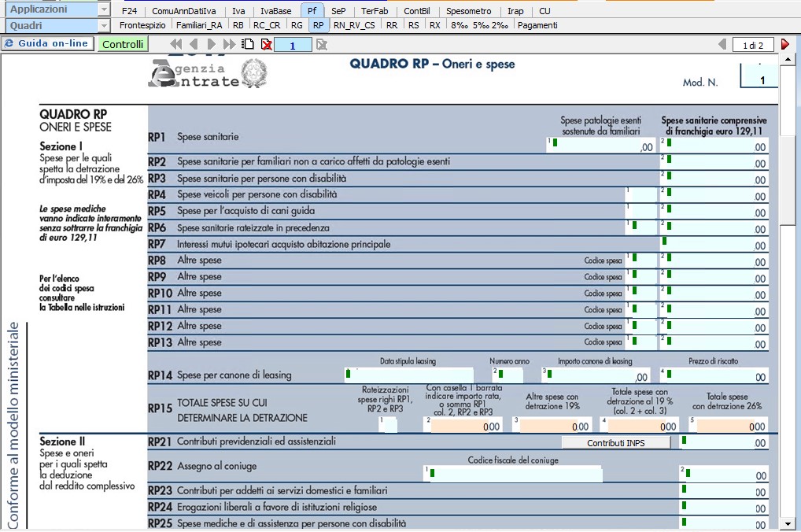Click RP14 Importo canone di leasing field
This screenshot has width=801, height=532.
click(x=596, y=375)
